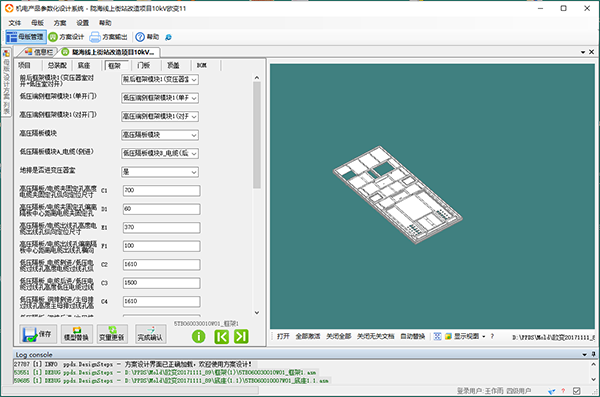Click the 完成确认 button

(x=150, y=334)
